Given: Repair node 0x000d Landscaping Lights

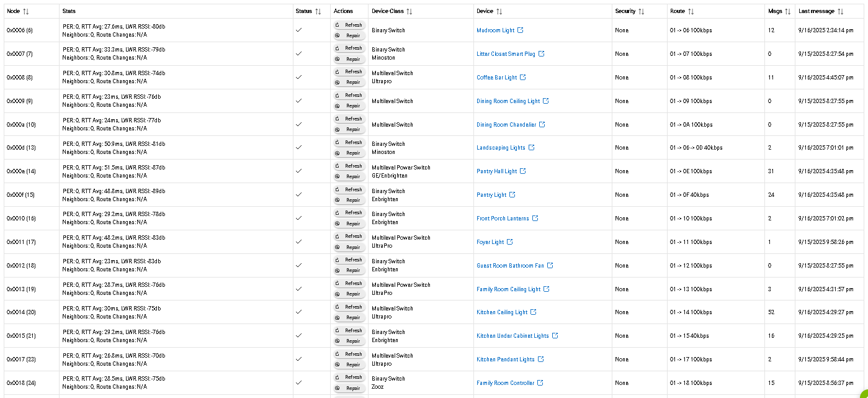Looking at the screenshot, I should click(x=349, y=153).
